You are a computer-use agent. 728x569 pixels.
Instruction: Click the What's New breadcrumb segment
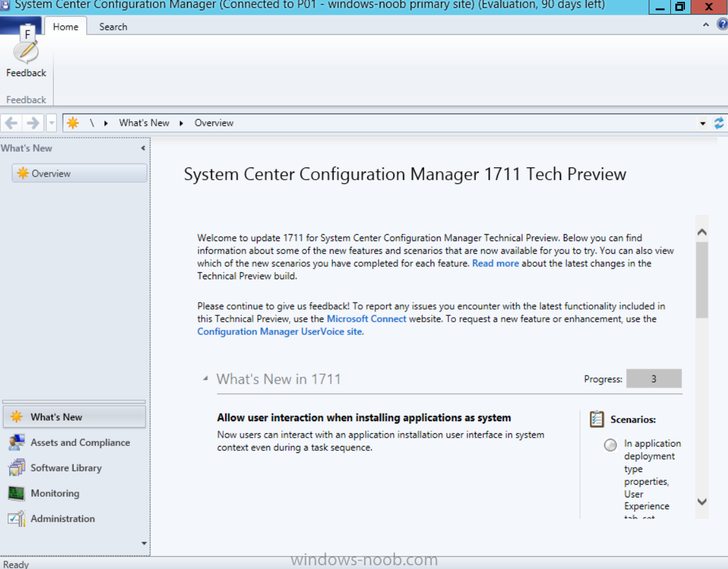[144, 122]
